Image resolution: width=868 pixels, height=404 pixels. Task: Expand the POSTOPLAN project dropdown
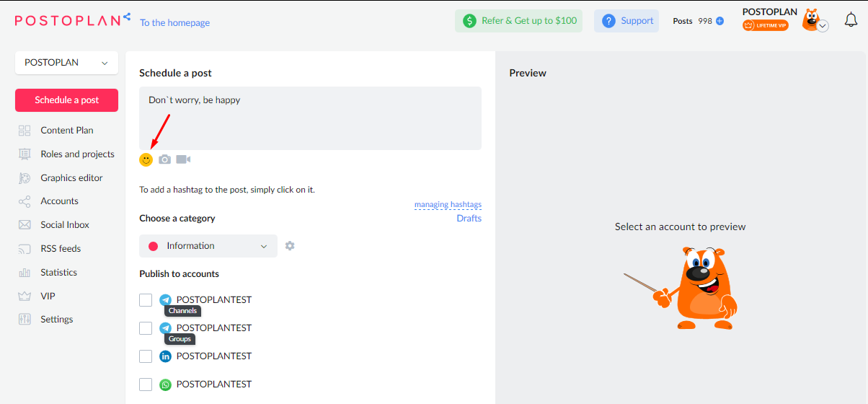click(66, 63)
